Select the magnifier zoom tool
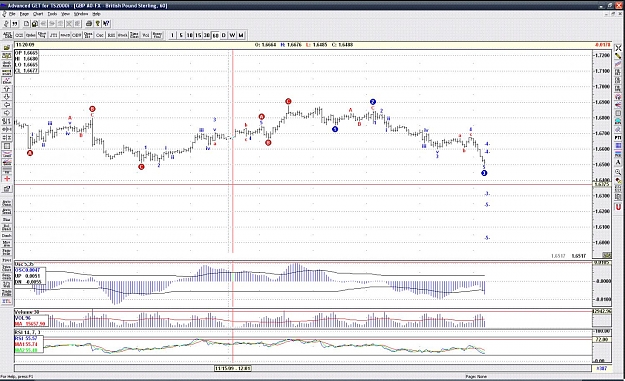The image size is (625, 381). 618,171
